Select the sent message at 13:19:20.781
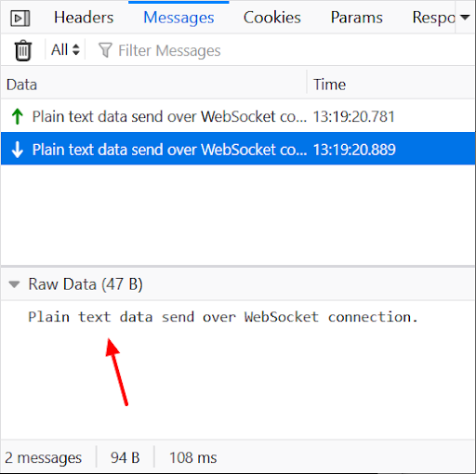This screenshot has width=476, height=474. pos(238,116)
